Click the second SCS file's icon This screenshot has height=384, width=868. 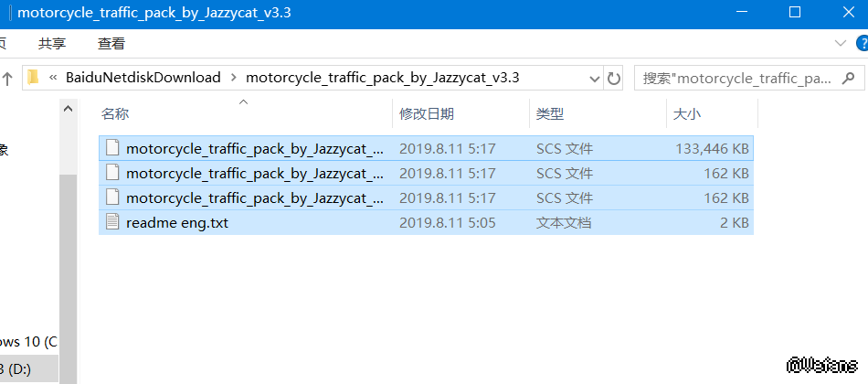point(112,173)
